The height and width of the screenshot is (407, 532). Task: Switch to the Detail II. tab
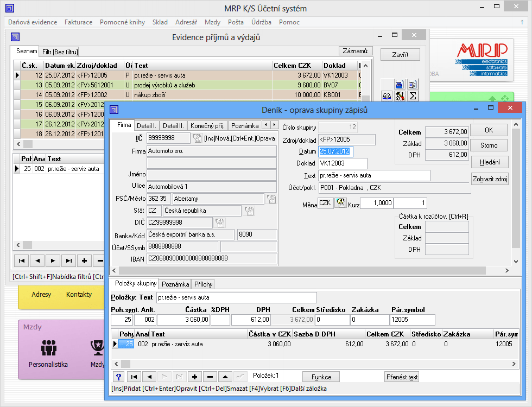pyautogui.click(x=173, y=125)
